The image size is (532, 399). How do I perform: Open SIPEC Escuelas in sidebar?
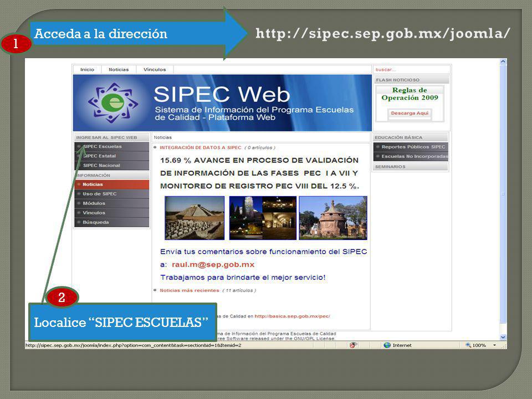coord(111,146)
